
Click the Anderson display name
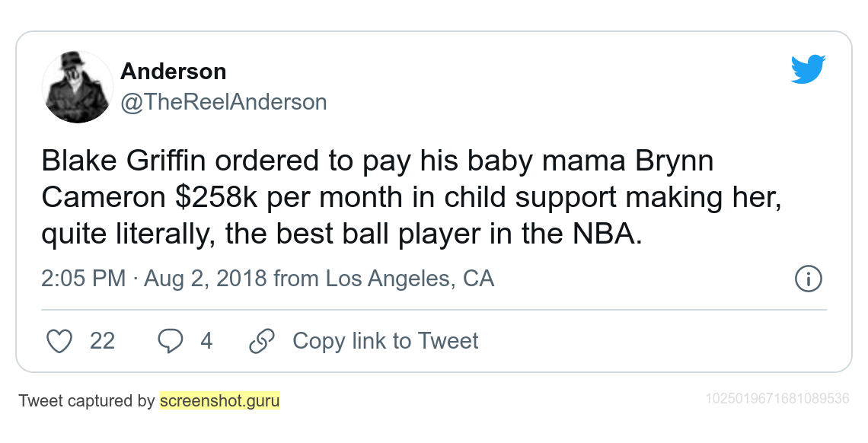point(174,72)
